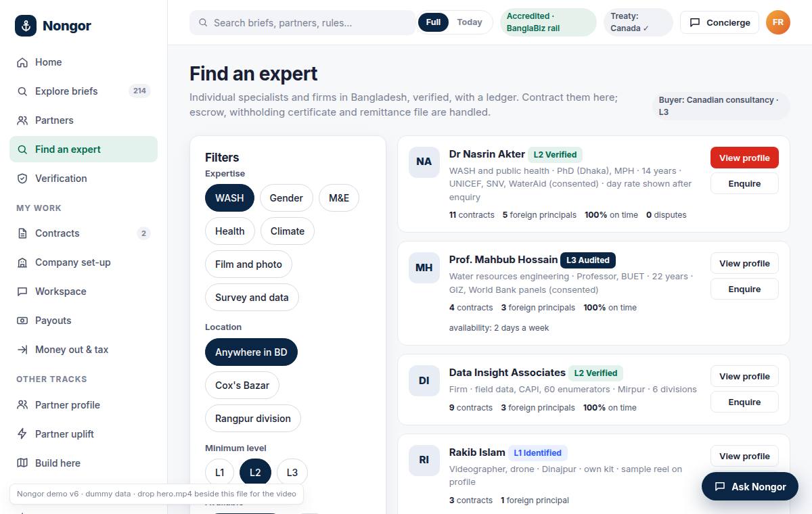
Task: Open the Ask Nongor assistant
Action: 750,486
